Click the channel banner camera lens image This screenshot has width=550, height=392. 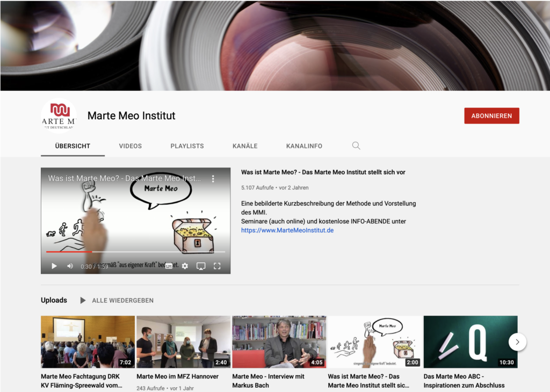coord(275,46)
